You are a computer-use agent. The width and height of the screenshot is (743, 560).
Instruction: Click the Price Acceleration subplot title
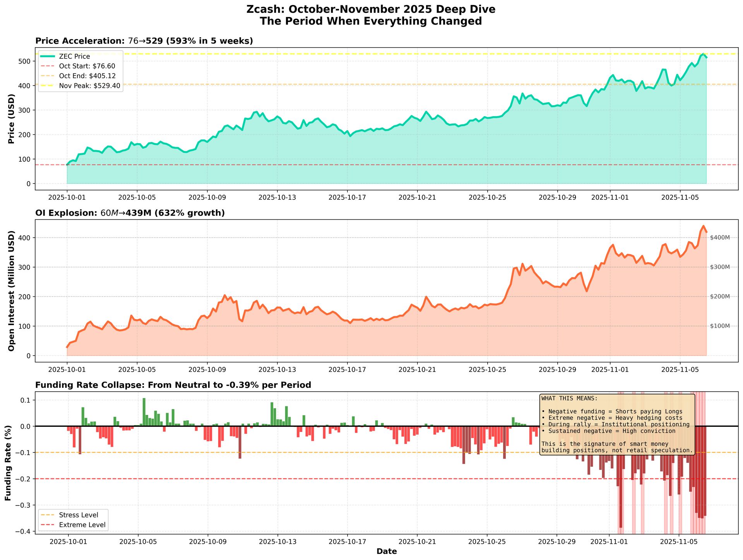point(144,41)
